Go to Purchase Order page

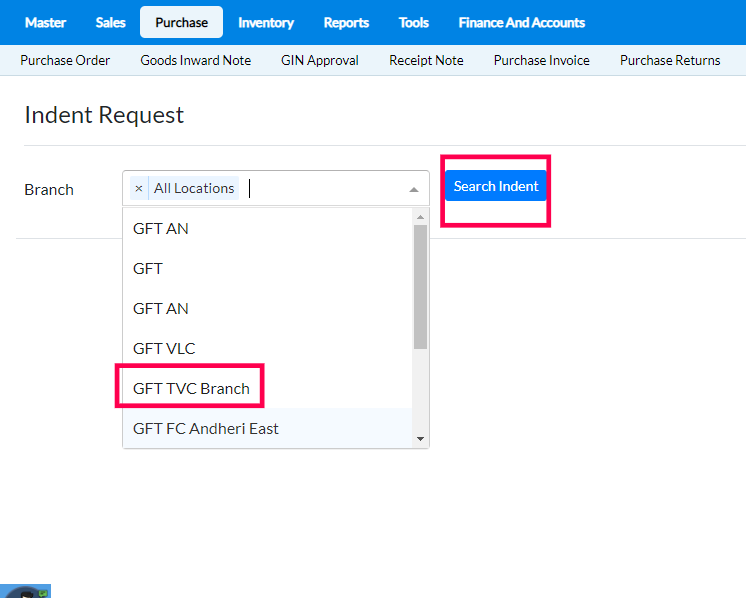point(65,60)
